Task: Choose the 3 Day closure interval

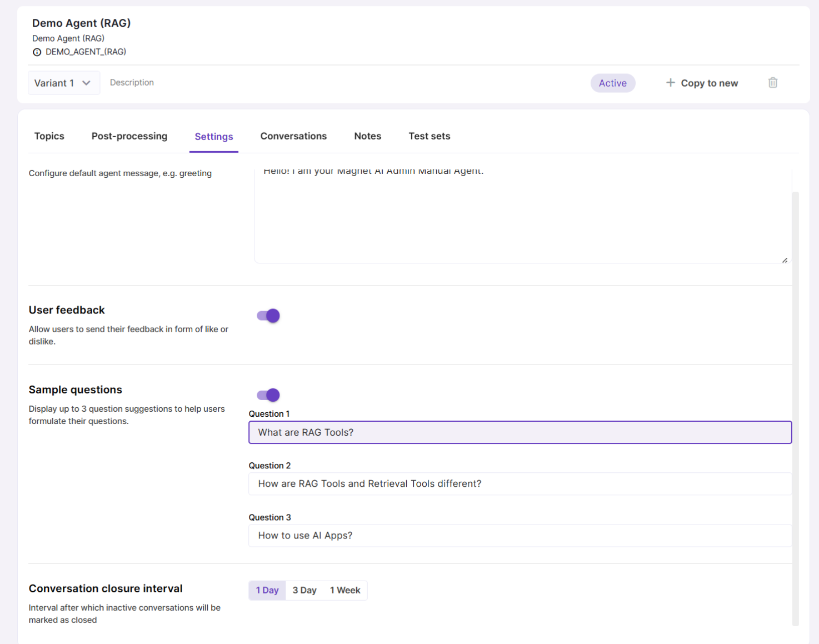Action: coord(304,590)
